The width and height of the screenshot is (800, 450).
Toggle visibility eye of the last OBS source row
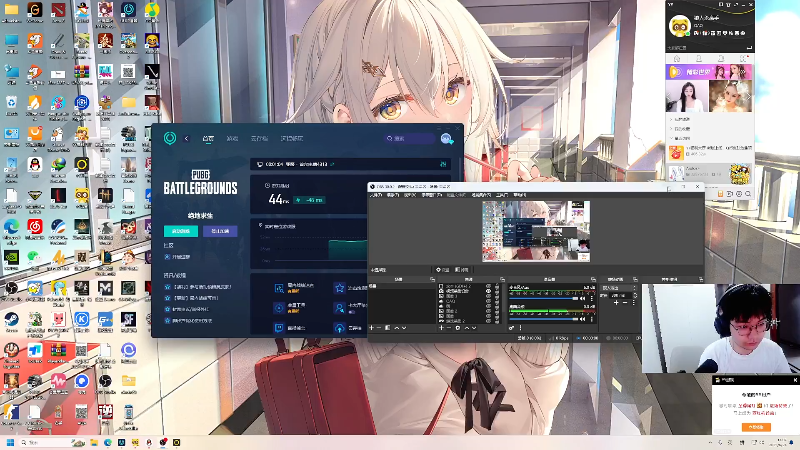[x=488, y=321]
